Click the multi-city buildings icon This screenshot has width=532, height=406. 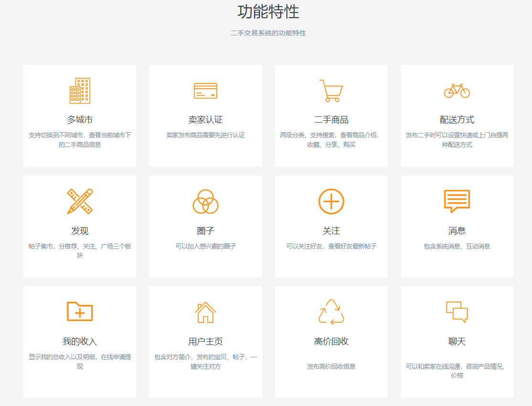(x=80, y=91)
